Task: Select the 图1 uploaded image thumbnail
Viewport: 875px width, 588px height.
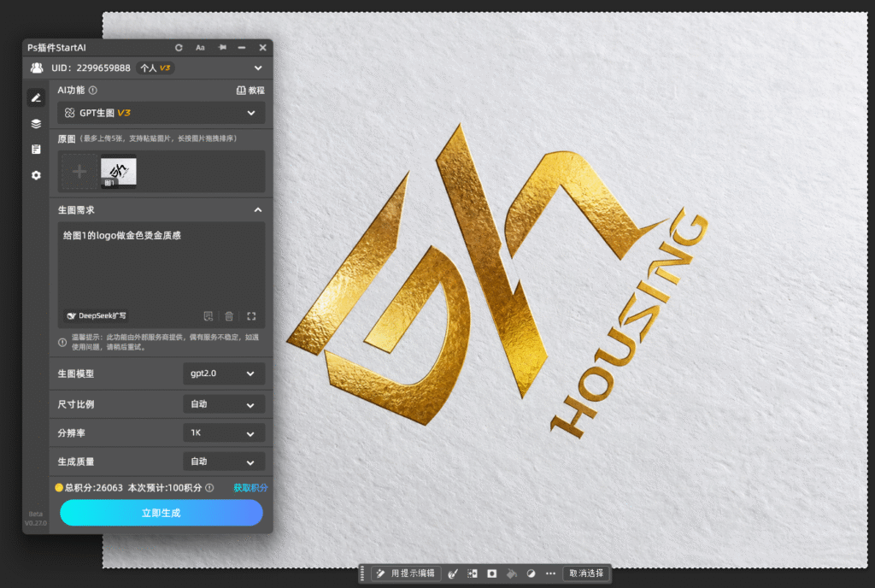Action: (118, 171)
